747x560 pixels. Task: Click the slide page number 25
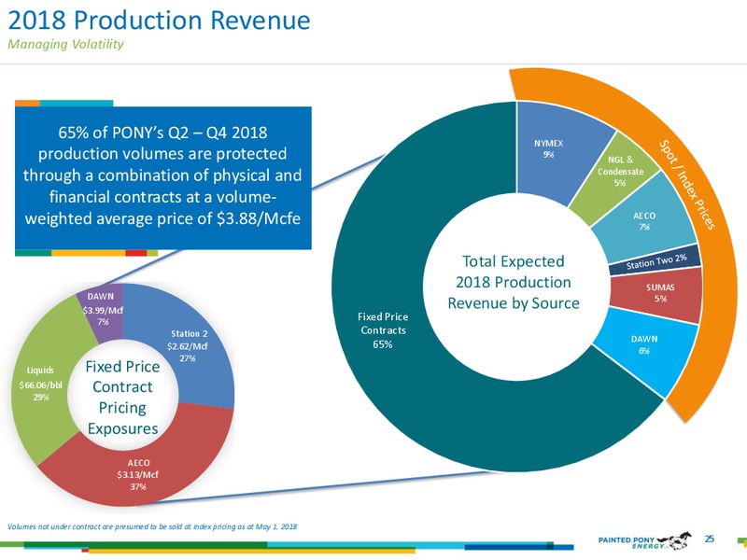710,539
